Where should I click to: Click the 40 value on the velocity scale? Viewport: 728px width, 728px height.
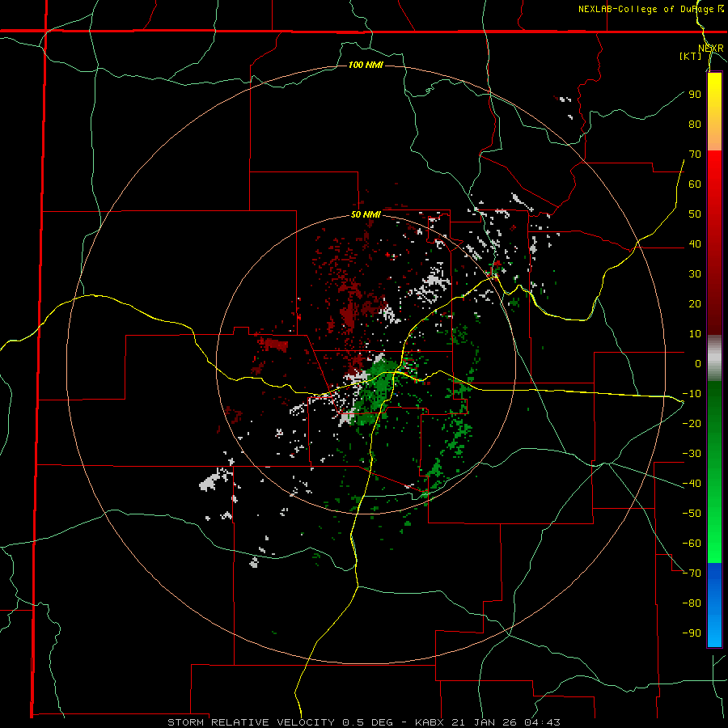point(695,243)
